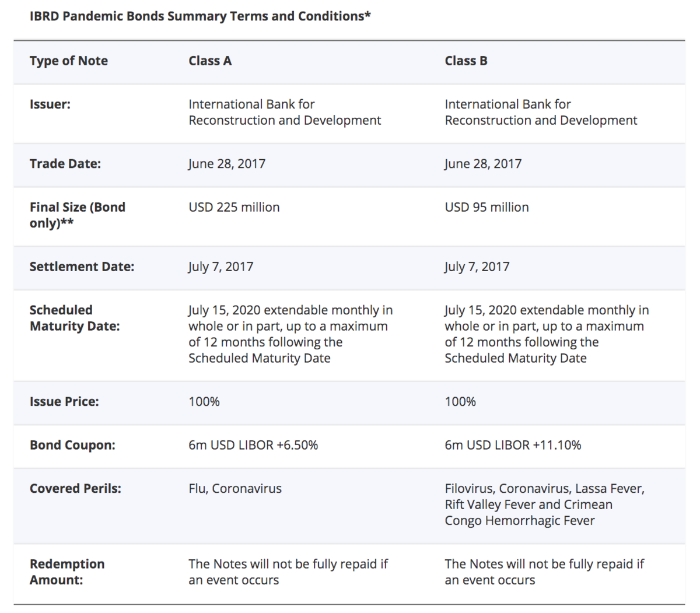Select the Issuer row label
Viewport: 700px width, 613px height.
point(50,104)
